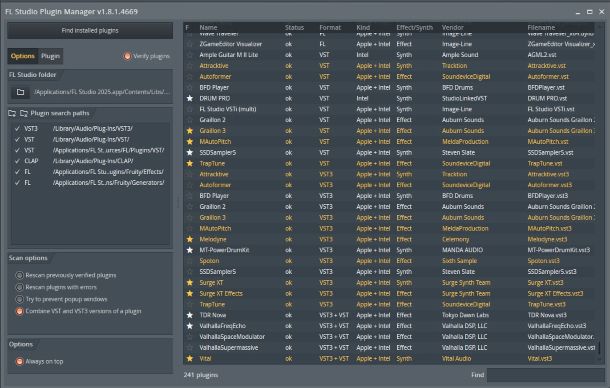Toggle favorite star for Surge XT synth
This screenshot has height=388, width=610.
click(x=190, y=283)
